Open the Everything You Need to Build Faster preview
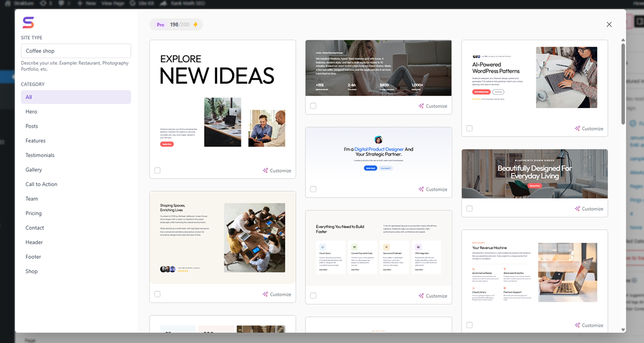644x343 pixels. 378,248
